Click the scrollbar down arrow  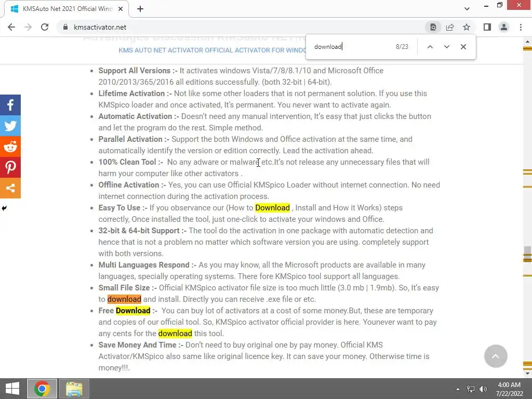click(x=527, y=374)
